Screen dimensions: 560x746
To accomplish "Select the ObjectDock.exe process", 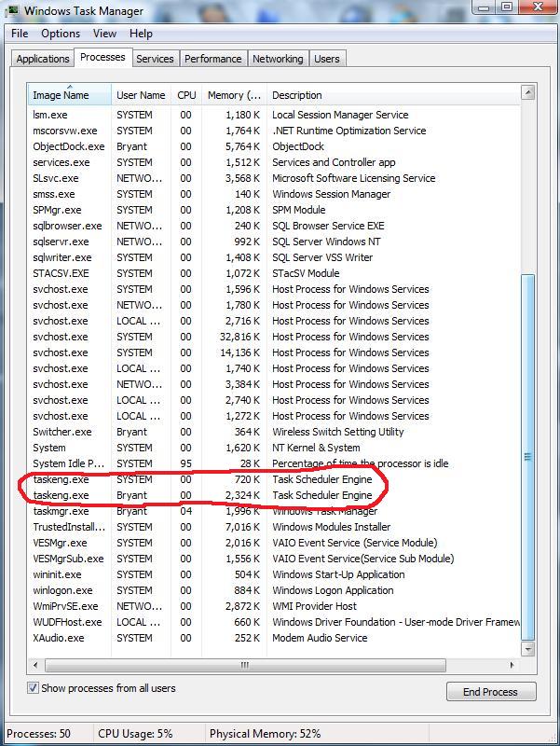I will pos(274,146).
